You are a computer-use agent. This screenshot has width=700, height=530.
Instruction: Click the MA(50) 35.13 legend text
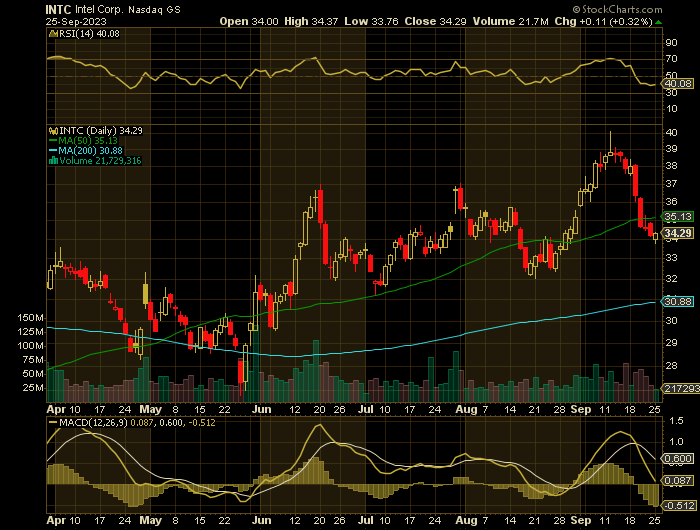coord(88,141)
